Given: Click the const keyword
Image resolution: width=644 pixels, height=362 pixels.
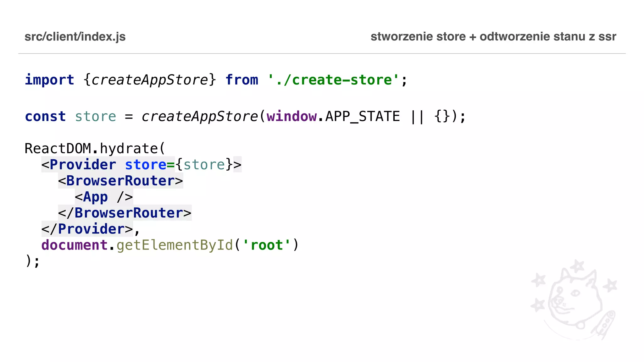Looking at the screenshot, I should tap(45, 117).
